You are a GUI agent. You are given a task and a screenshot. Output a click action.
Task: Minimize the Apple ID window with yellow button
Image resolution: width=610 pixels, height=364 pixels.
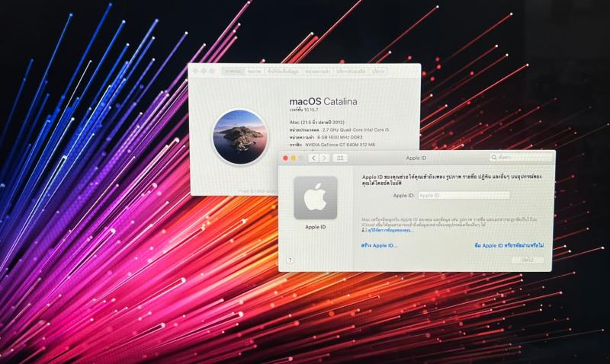(294, 158)
